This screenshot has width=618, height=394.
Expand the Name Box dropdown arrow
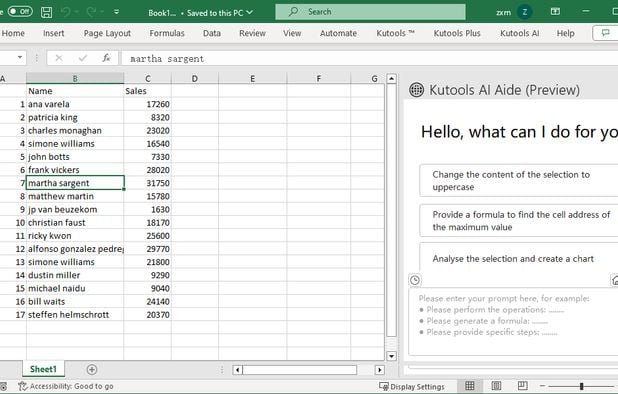20,58
